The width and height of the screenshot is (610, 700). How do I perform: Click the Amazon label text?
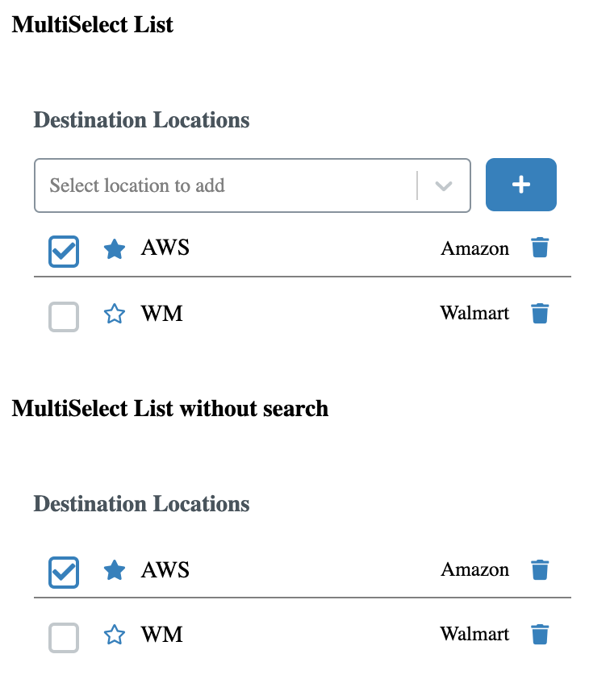(x=474, y=248)
